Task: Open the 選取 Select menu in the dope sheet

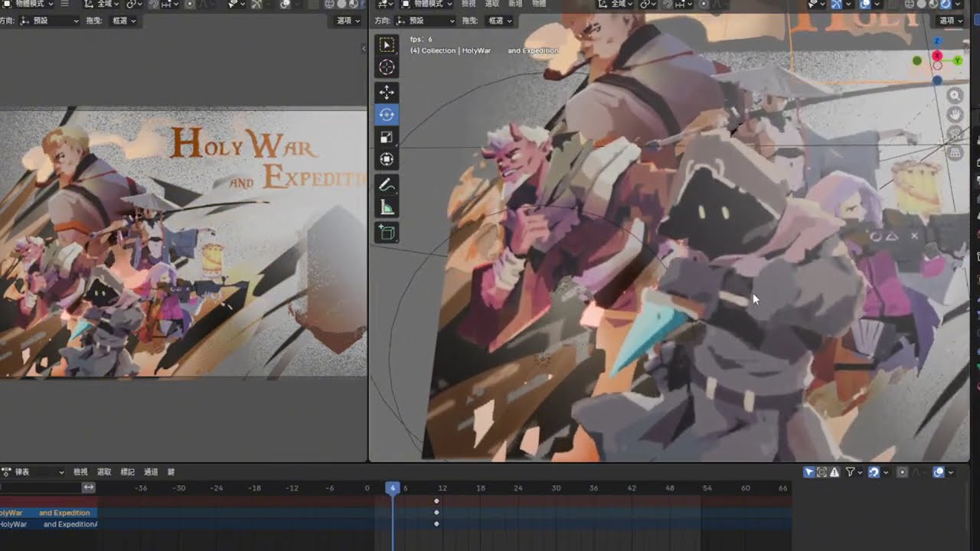Action: click(x=103, y=472)
